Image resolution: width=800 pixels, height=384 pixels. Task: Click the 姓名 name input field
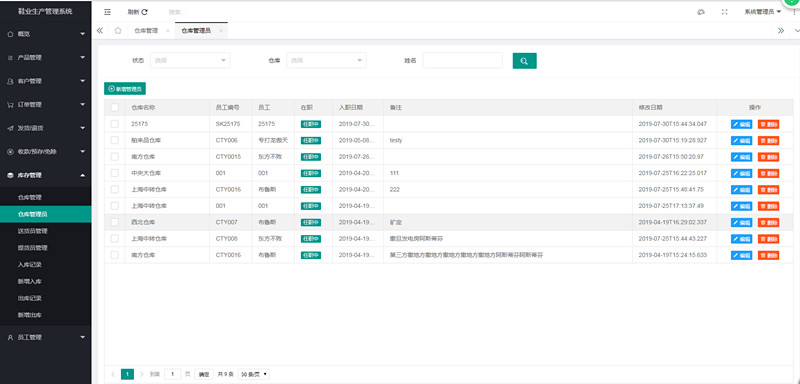point(463,60)
